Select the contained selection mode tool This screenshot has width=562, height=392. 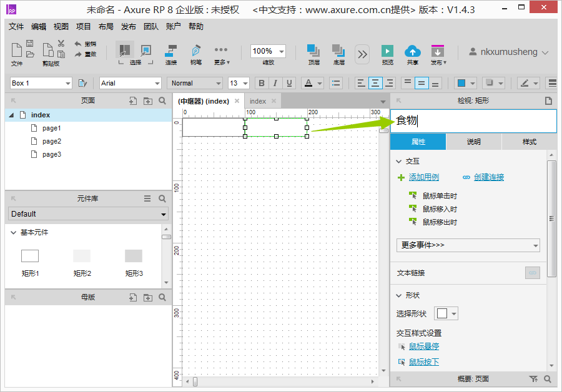point(146,50)
